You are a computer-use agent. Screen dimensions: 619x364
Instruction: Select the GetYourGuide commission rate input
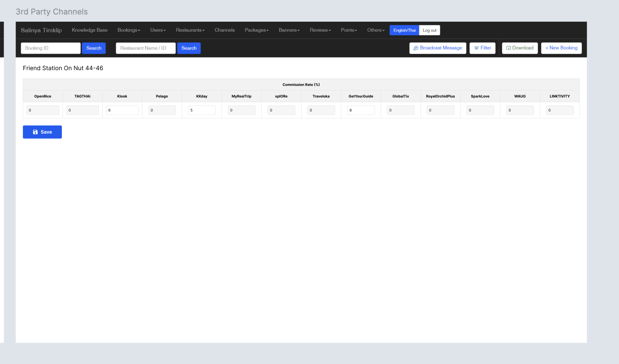click(361, 110)
